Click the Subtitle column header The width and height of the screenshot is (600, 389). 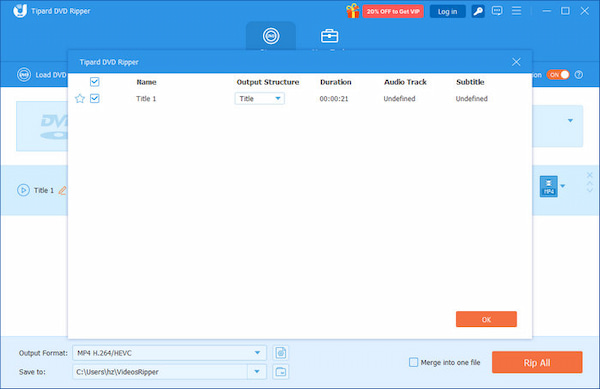pos(470,82)
